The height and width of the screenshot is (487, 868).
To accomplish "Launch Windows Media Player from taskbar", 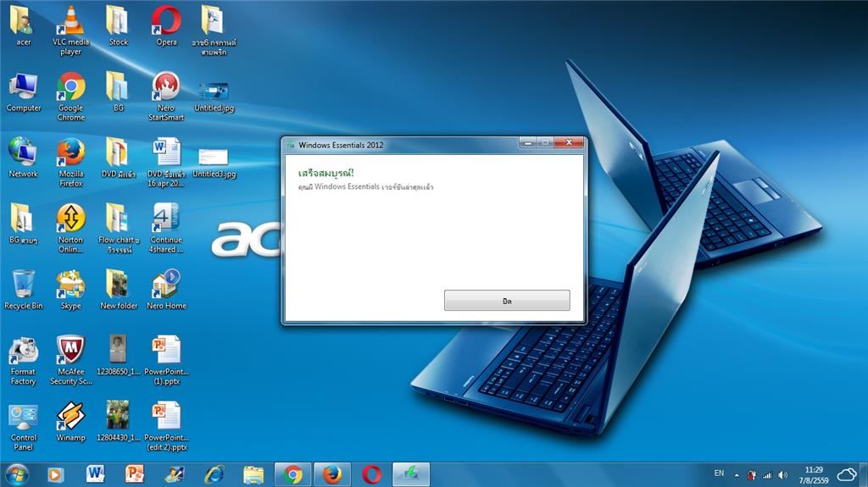I will pos(54,475).
